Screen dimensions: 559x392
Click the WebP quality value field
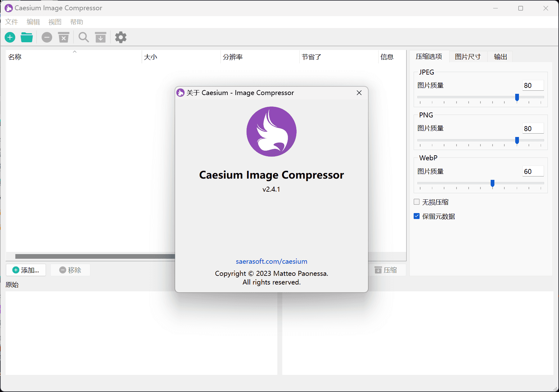click(533, 171)
